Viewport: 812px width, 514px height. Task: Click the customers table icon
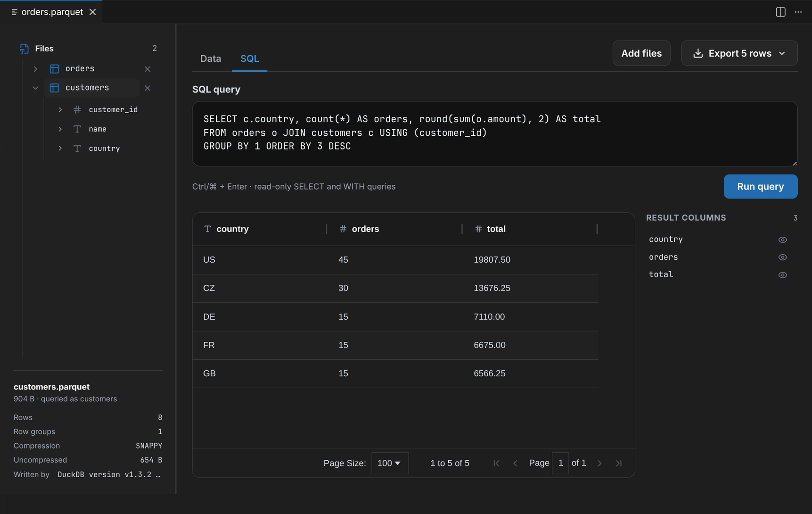tap(54, 88)
